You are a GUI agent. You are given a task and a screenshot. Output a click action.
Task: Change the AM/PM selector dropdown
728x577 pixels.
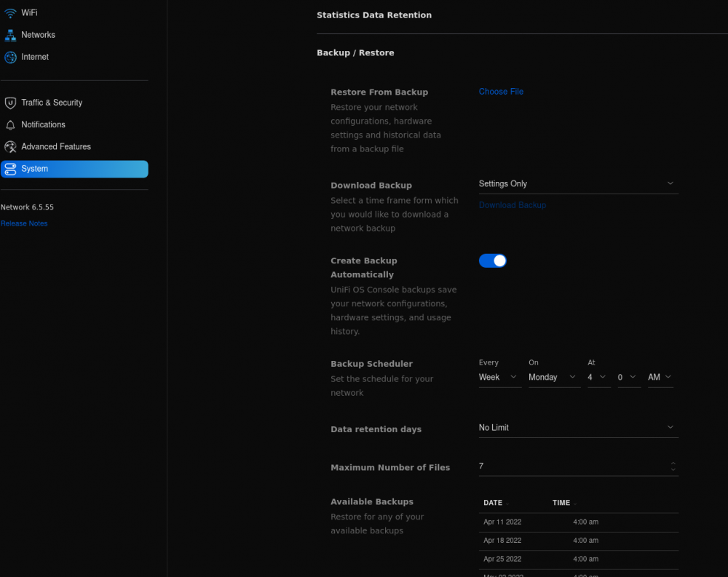pos(660,378)
